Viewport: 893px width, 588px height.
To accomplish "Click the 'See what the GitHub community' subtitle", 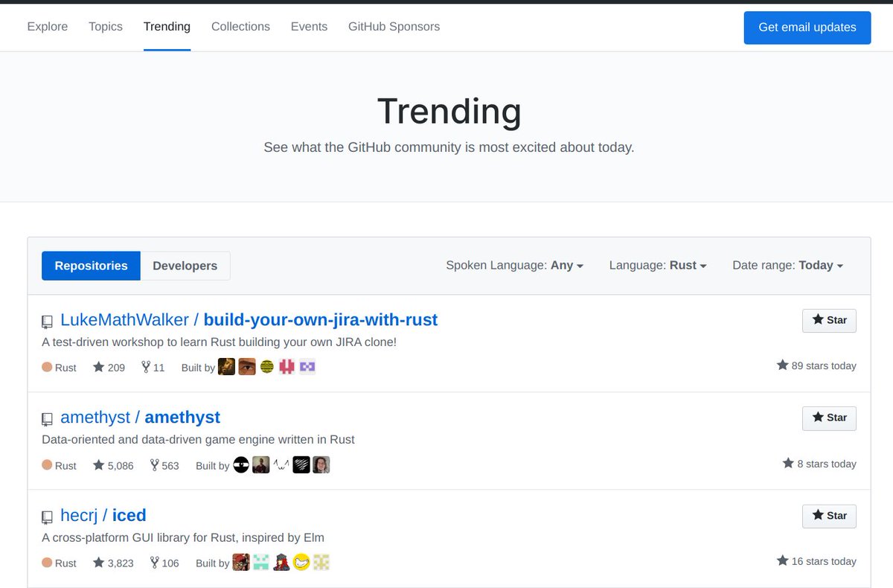I will click(x=449, y=147).
